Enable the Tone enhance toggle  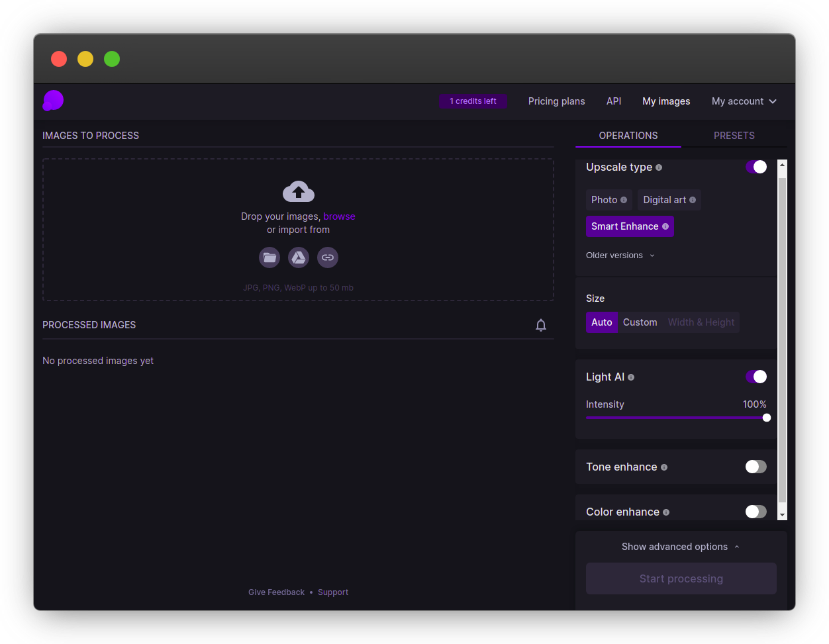[x=756, y=467]
